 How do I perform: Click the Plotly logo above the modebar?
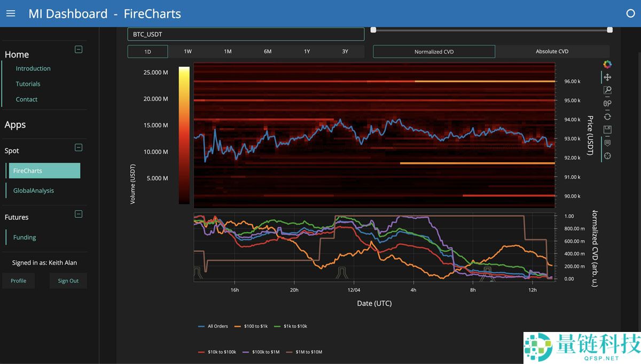[607, 64]
